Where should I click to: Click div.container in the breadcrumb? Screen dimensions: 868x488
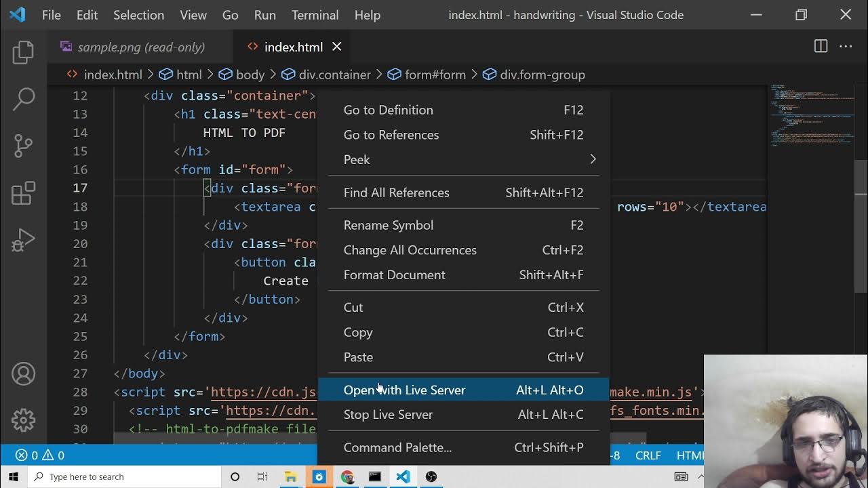pos(334,75)
